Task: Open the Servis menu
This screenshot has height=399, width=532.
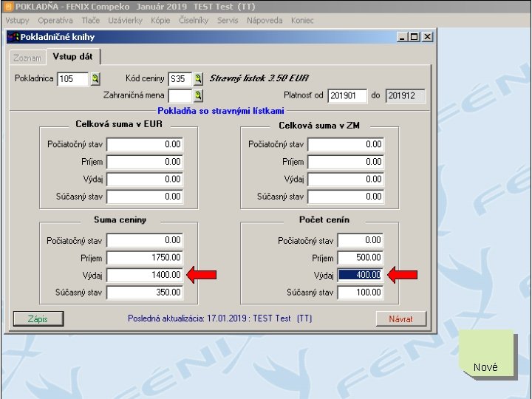Action: tap(228, 21)
